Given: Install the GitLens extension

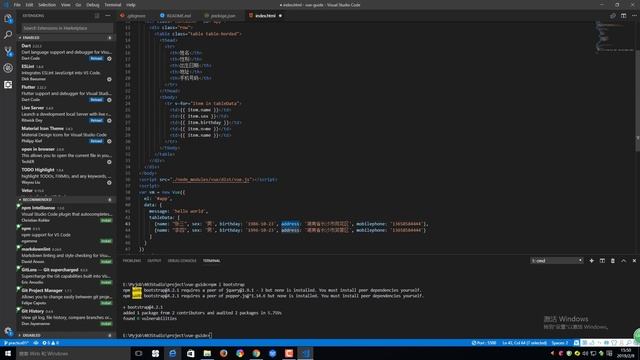Looking at the screenshot, I should 106,282.
